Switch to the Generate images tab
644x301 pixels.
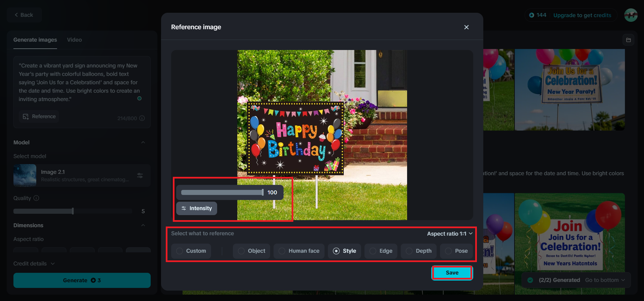coord(35,40)
